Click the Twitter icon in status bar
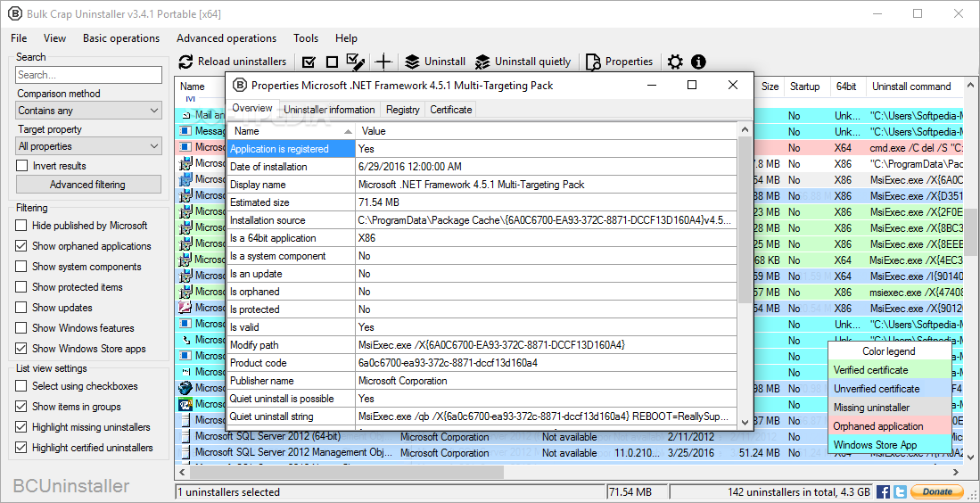 tap(900, 491)
